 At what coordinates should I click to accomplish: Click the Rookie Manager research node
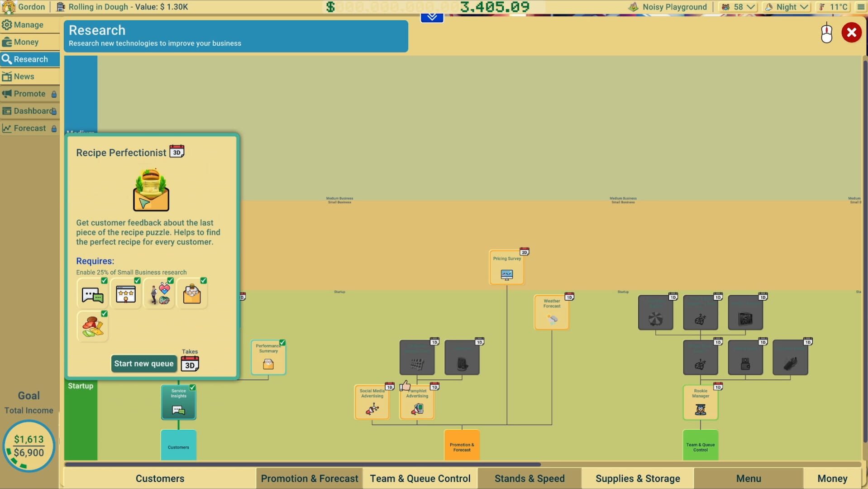click(700, 402)
